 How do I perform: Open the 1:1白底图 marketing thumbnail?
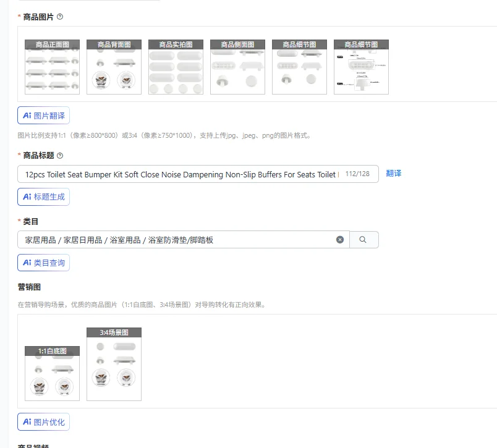[53, 374]
